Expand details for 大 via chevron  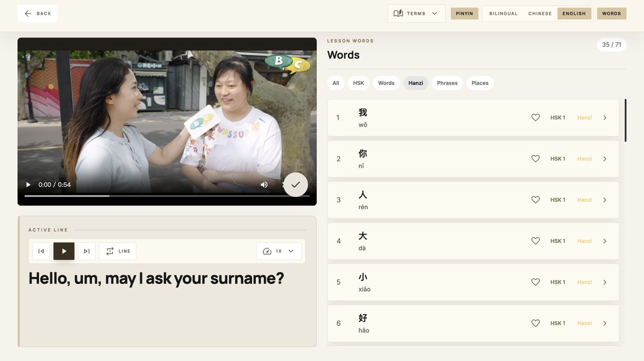(x=605, y=241)
